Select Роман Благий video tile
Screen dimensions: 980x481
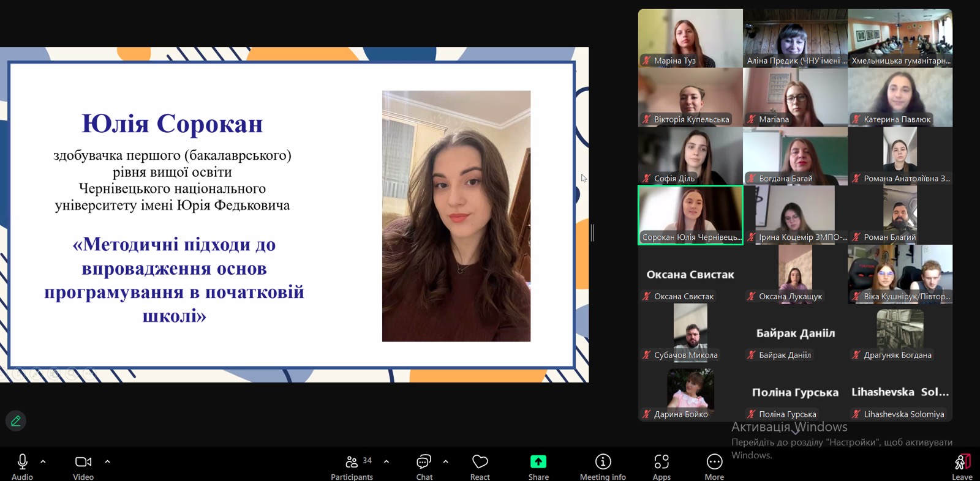click(900, 215)
